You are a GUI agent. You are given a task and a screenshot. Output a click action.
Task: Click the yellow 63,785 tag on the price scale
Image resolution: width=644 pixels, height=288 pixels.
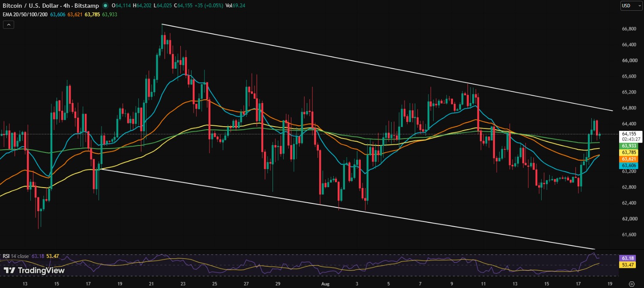[x=629, y=152]
